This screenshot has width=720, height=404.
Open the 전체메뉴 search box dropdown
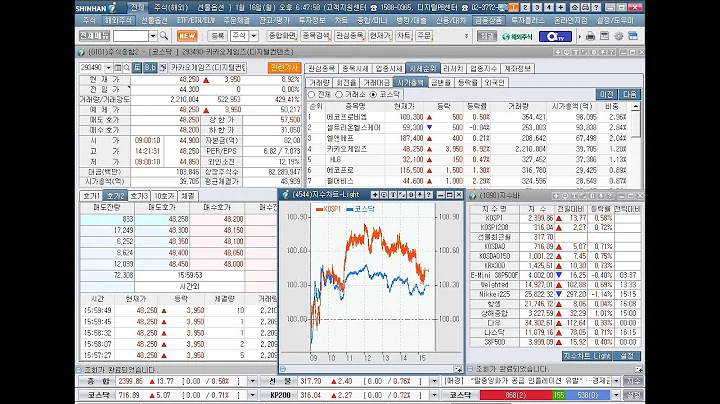(x=153, y=36)
